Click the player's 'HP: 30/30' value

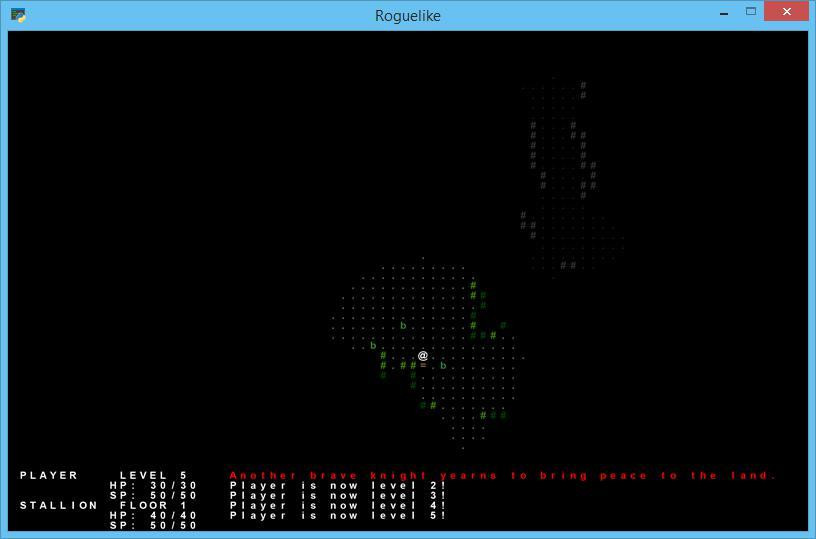tap(154, 486)
